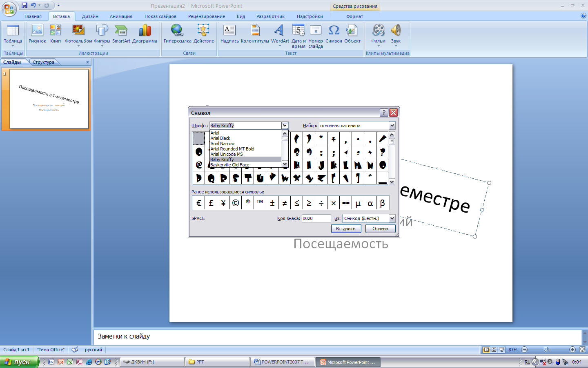Open the Фигуры shapes gallery
The height and width of the screenshot is (368, 588).
[x=102, y=35]
